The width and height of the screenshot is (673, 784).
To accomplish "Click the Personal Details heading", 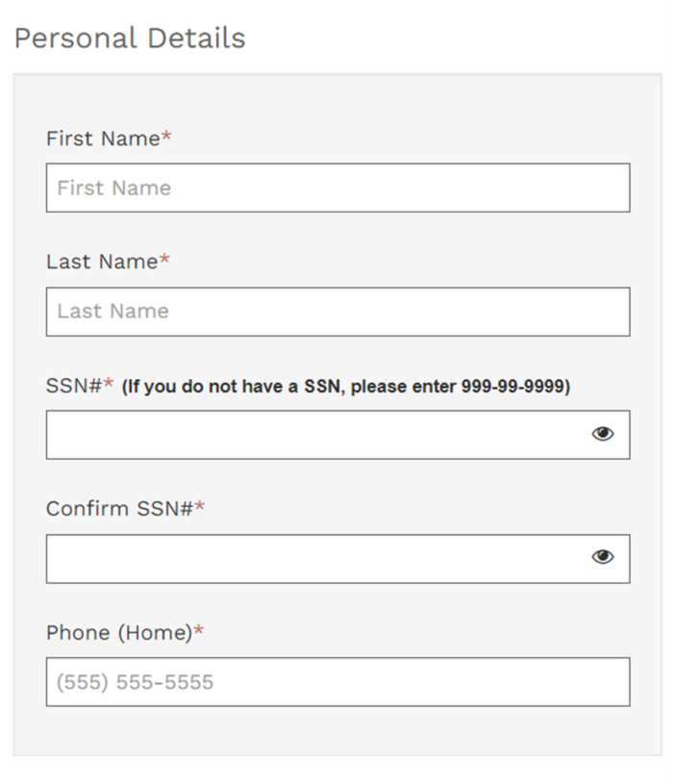I will pyautogui.click(x=130, y=38).
